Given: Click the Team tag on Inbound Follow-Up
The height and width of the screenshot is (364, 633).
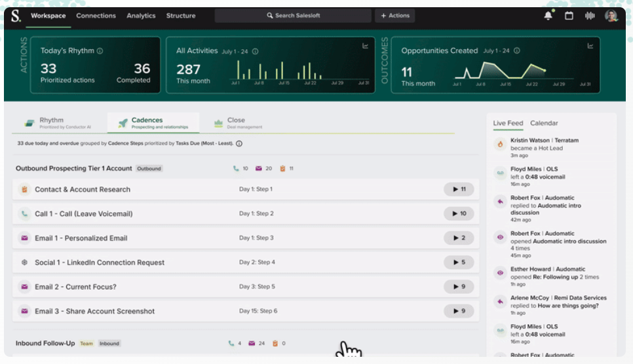Looking at the screenshot, I should pyautogui.click(x=86, y=344).
